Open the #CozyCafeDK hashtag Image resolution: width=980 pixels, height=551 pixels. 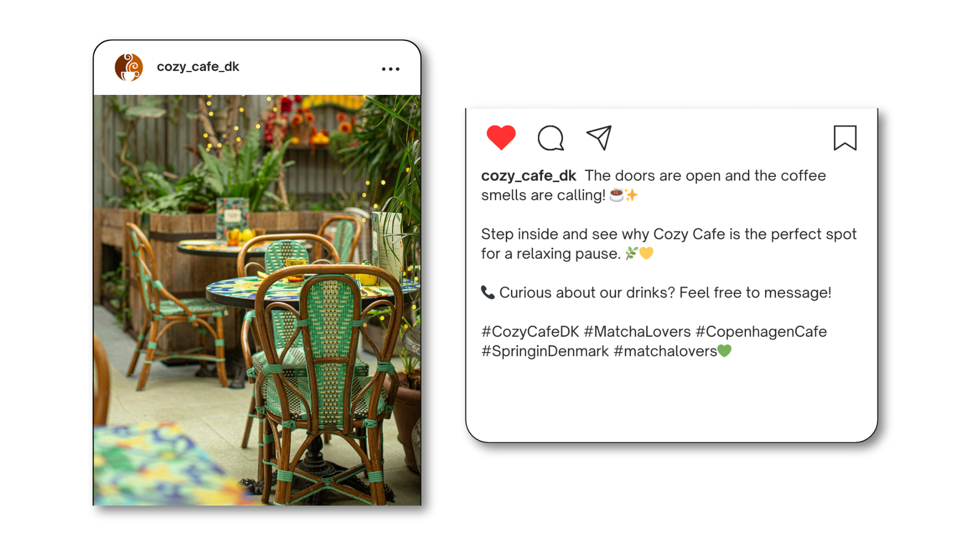tap(530, 332)
